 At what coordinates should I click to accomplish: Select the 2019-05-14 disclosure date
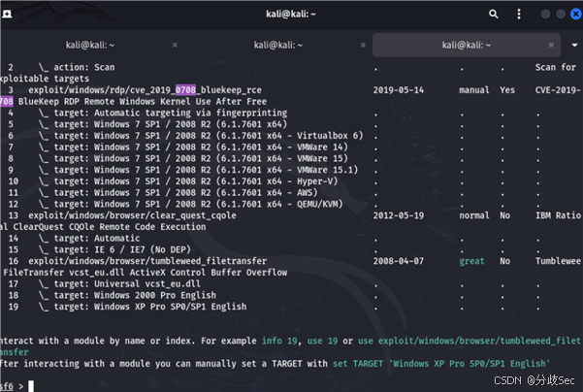399,90
